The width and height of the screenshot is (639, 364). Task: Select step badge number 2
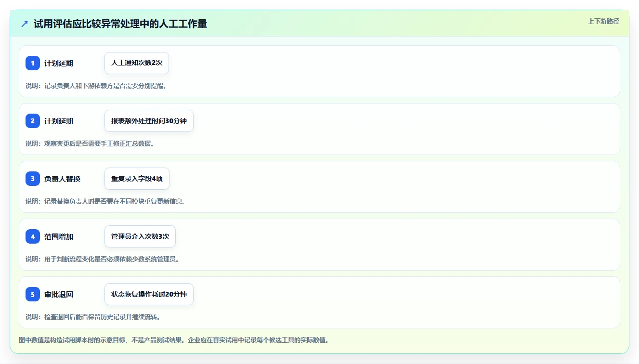coord(33,121)
